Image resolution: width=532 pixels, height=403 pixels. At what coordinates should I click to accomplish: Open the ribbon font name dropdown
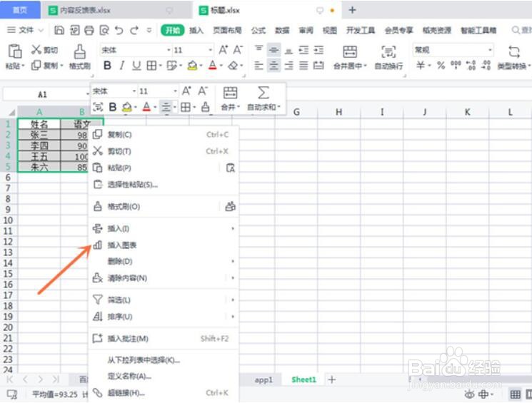point(169,50)
